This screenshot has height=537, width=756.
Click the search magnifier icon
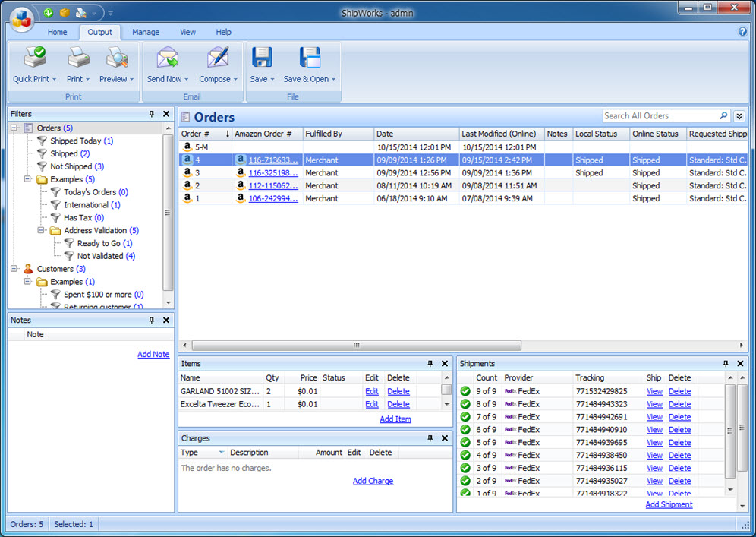tap(723, 115)
